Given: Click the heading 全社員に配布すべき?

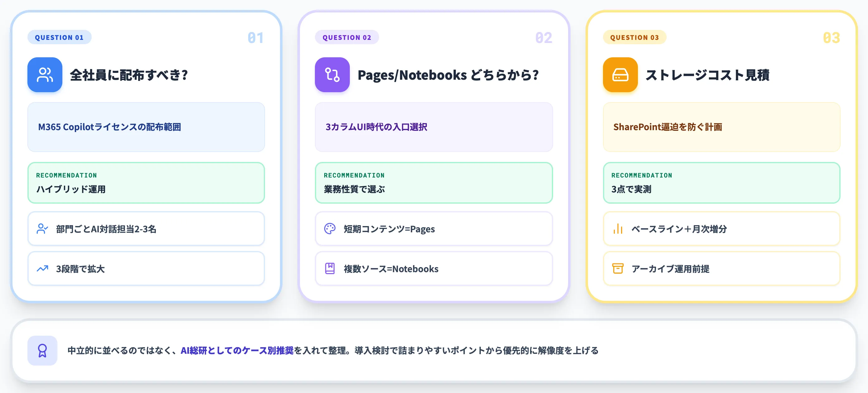Looking at the screenshot, I should [129, 75].
